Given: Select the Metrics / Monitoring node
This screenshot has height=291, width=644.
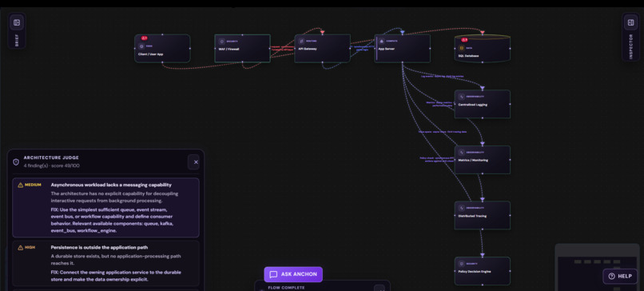Looking at the screenshot, I should click(x=483, y=159).
